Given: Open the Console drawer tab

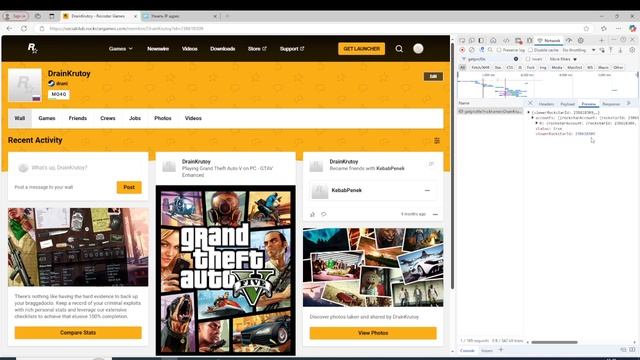Looking at the screenshot, I should tap(467, 351).
